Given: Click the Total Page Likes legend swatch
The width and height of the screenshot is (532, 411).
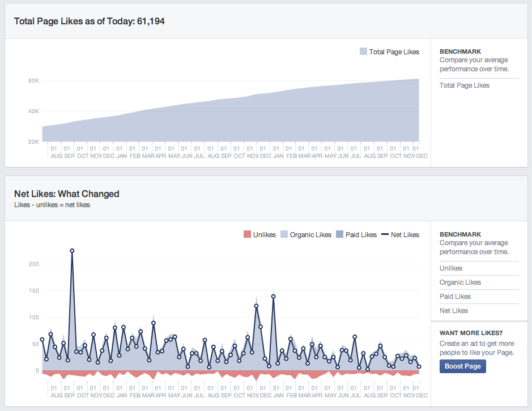Looking at the screenshot, I should point(363,52).
